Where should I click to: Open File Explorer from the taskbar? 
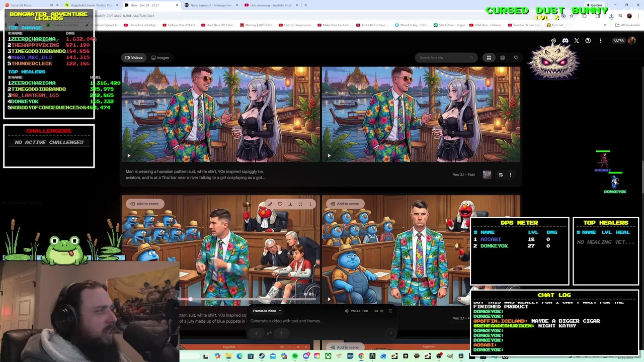point(228,356)
